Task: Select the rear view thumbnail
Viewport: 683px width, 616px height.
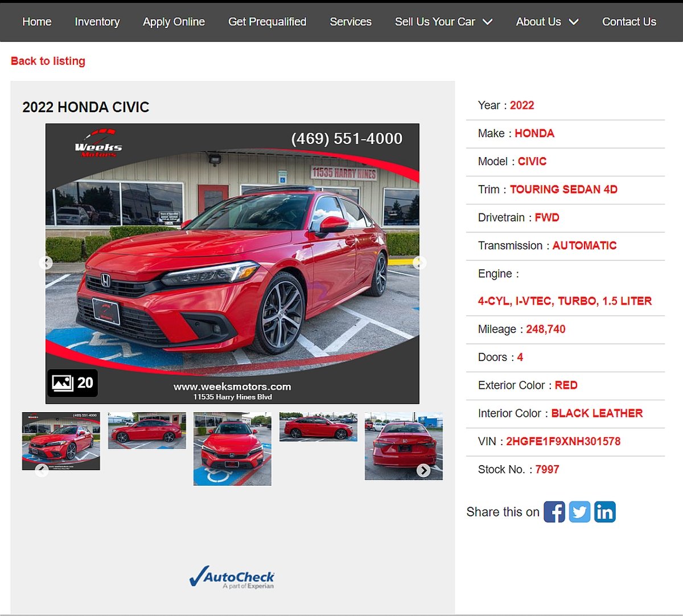Action: coord(404,446)
